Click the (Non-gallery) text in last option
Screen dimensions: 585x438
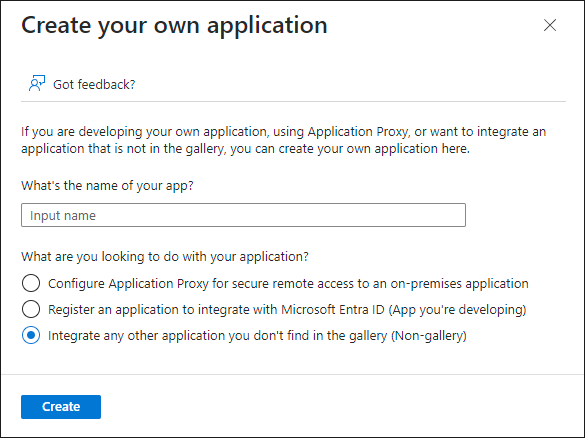click(x=429, y=336)
